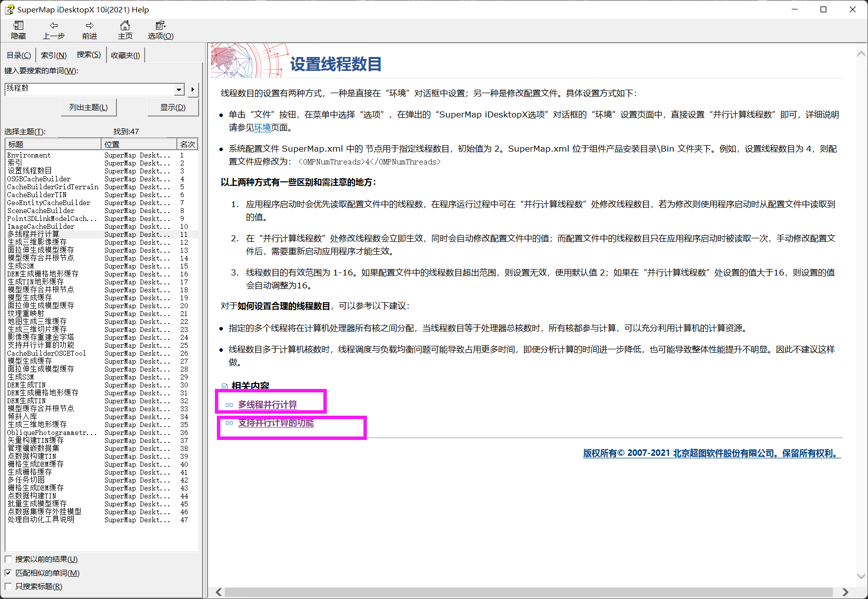
Task: Select the 生成TIN地形缓存 result row
Action: click(x=102, y=282)
